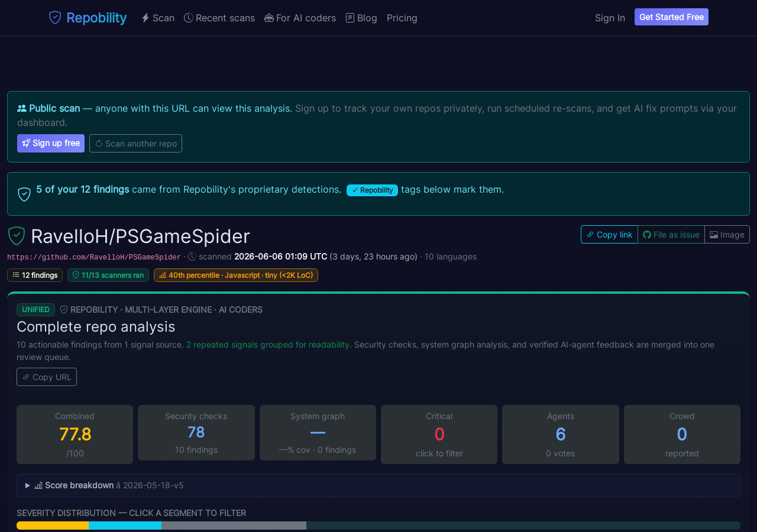Click the Repobility shield logo icon
The image size is (757, 532).
(x=55, y=18)
